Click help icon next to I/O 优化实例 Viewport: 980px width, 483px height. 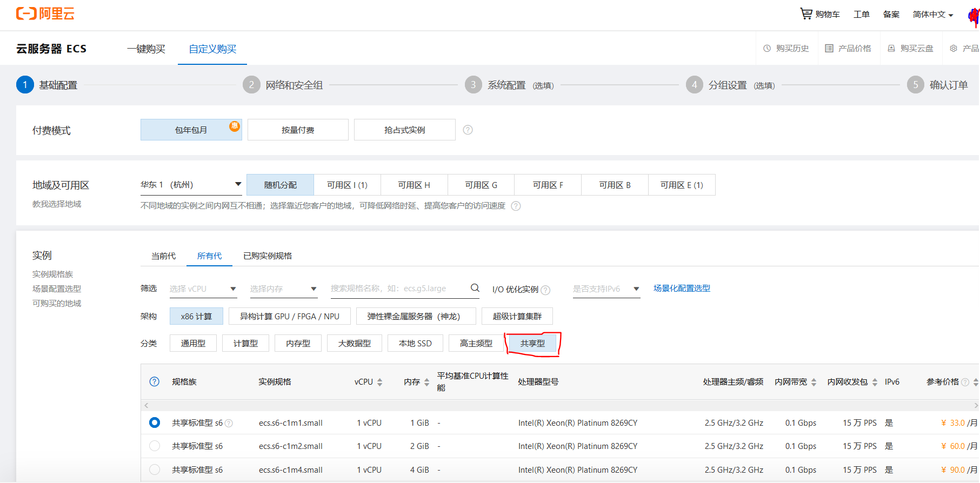coord(546,290)
